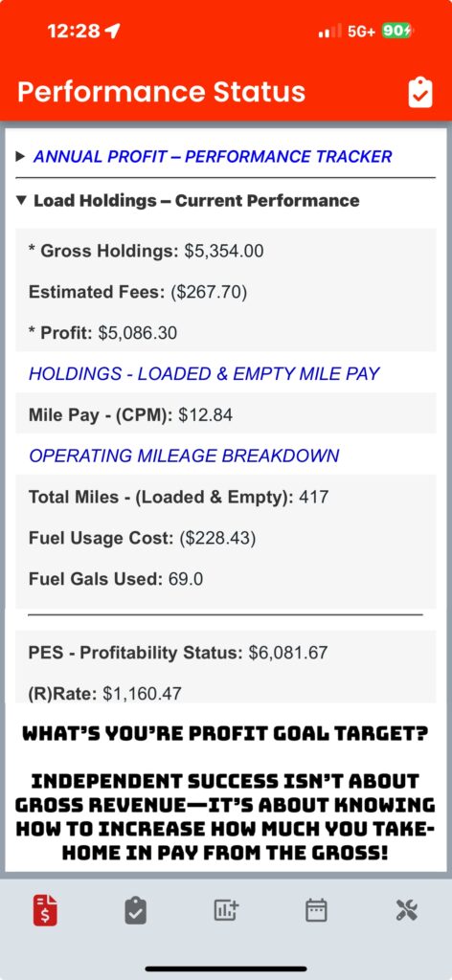The height and width of the screenshot is (980, 452).
Task: Open the calendar tab icon
Action: (316, 910)
